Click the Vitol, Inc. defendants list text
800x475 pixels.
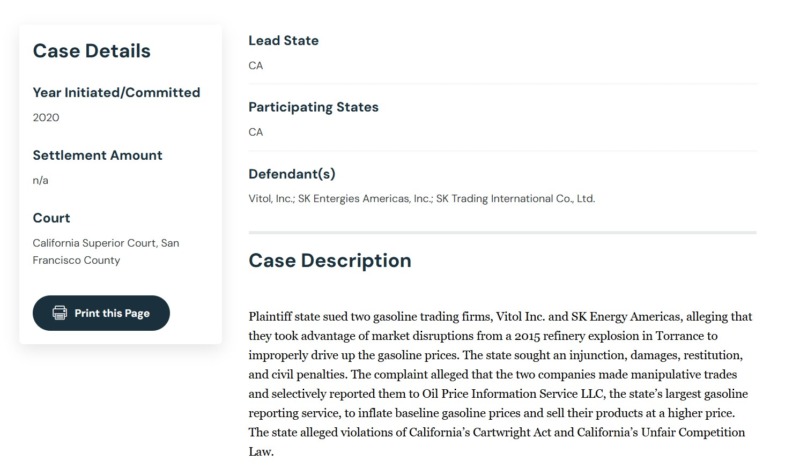pyautogui.click(x=421, y=198)
